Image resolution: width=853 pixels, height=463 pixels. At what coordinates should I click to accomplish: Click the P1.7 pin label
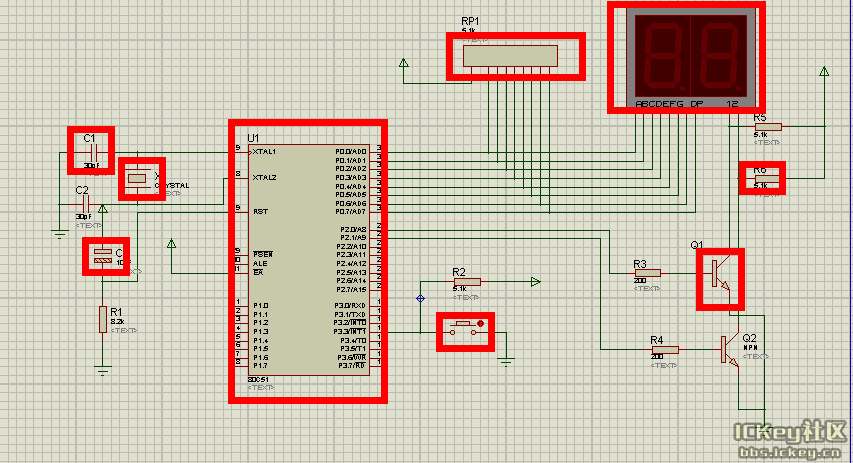(x=261, y=366)
